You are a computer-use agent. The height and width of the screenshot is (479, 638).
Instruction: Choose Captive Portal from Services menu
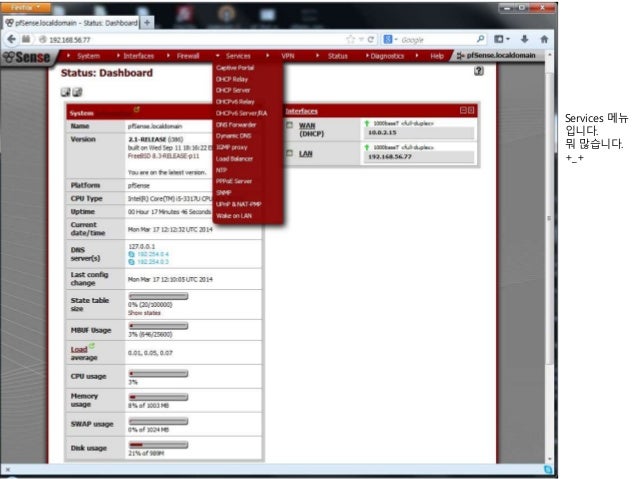[x=235, y=68]
